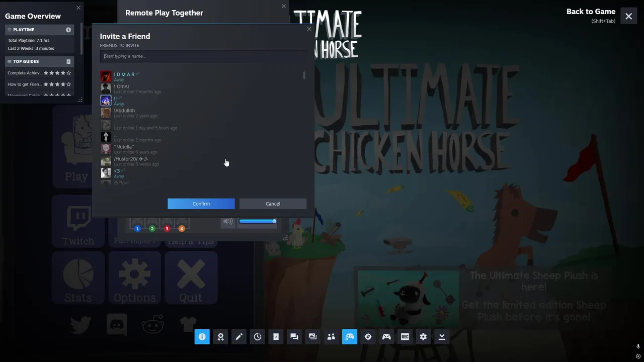The width and height of the screenshot is (644, 362).
Task: Click avatar of friend '! D M A R'
Action: (106, 76)
